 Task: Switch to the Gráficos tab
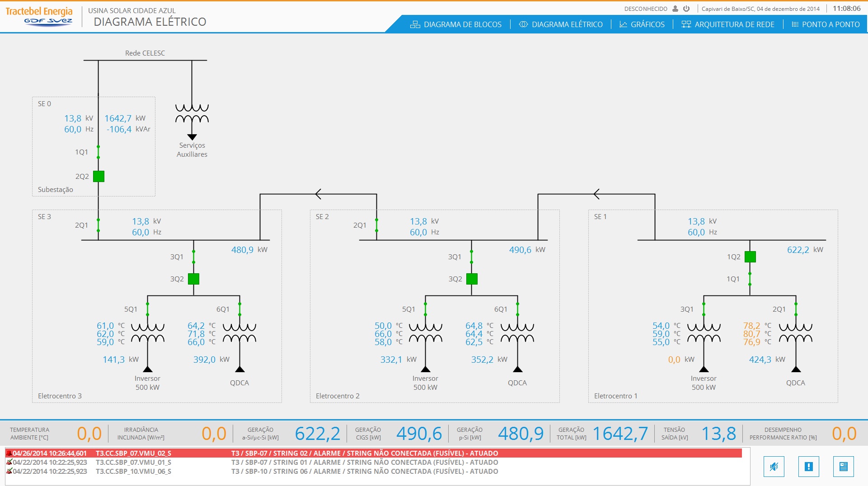click(x=642, y=24)
